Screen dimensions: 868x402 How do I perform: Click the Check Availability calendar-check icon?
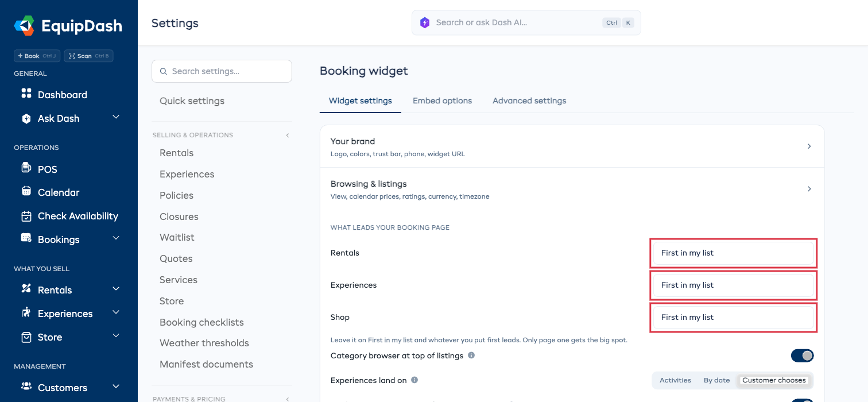[26, 216]
